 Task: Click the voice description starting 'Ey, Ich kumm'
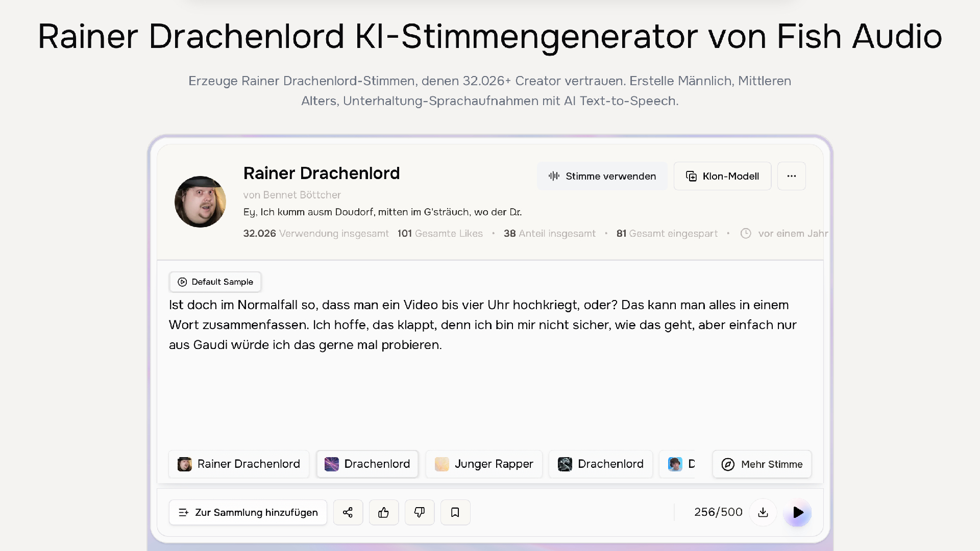click(x=383, y=212)
